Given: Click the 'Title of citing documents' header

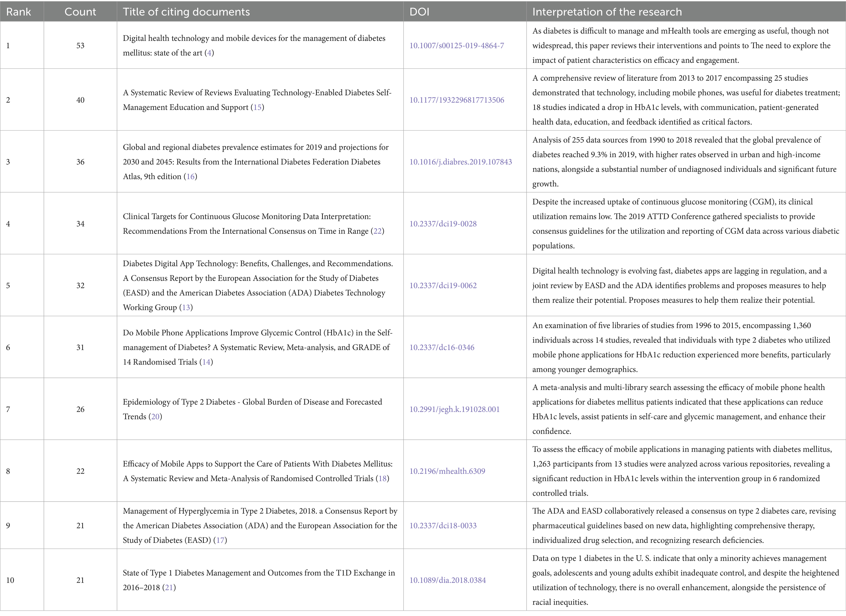Looking at the screenshot, I should coord(186,12).
